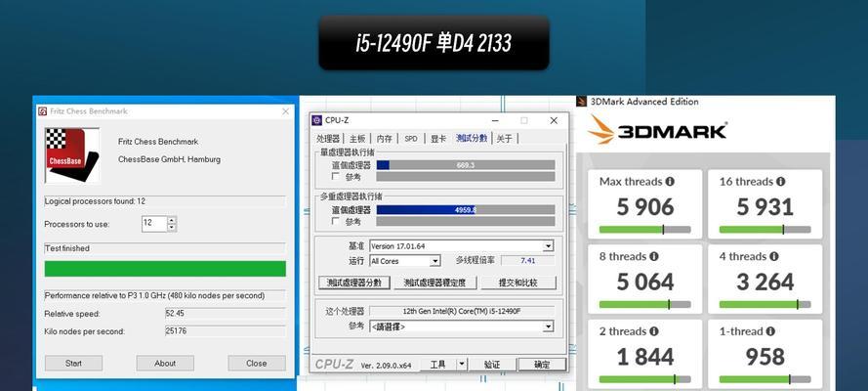Image resolution: width=868 pixels, height=391 pixels.
Task: Switch to the SPD tab in CPU-Z
Action: click(411, 139)
